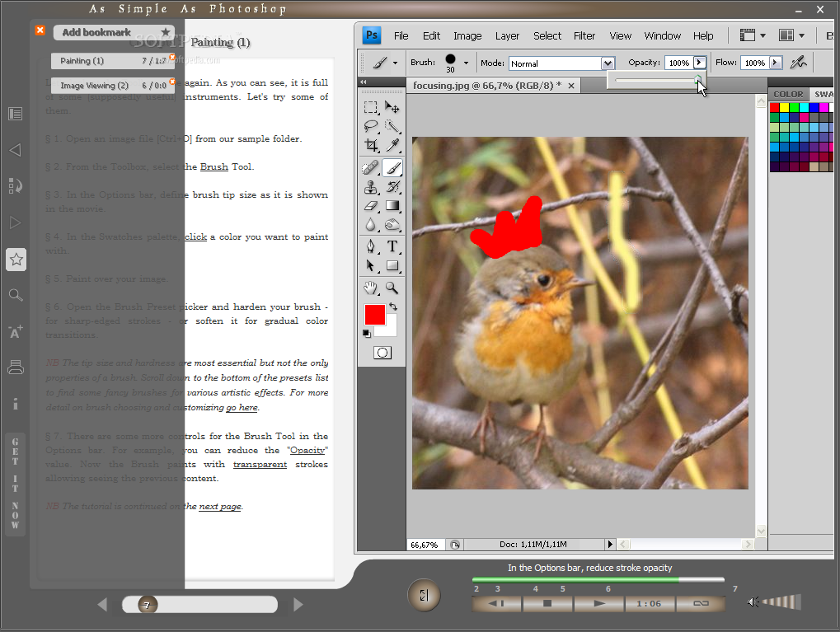Select the Eraser tool
Screen dimensions: 840x632
pos(371,206)
